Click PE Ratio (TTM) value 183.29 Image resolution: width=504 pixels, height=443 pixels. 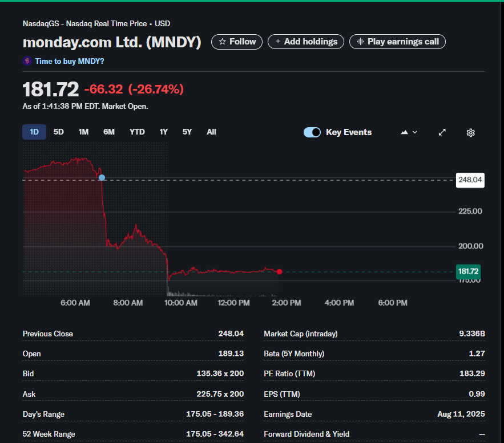(472, 373)
